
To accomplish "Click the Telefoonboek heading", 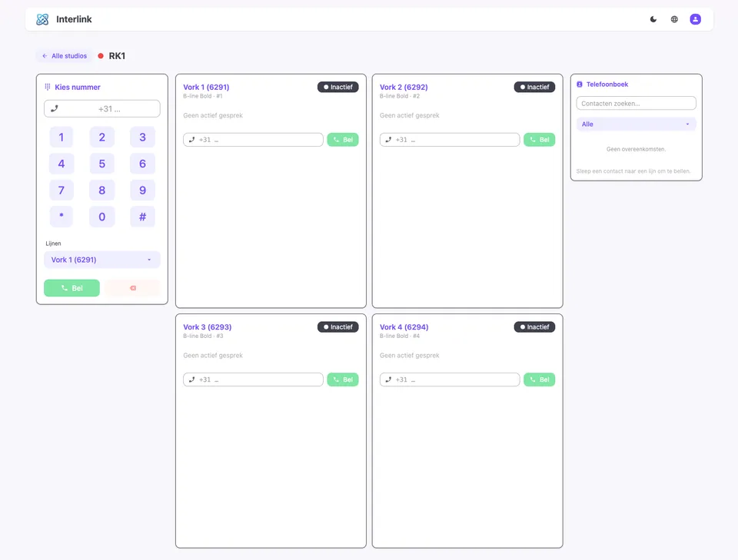I will 607,84.
